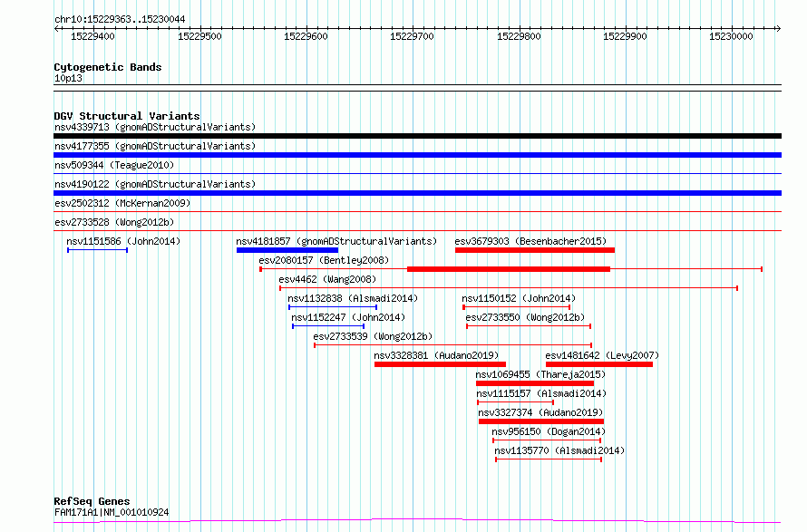Select esv2080157 (Bentley2008) label
Image resolution: width=807 pixels, height=532 pixels.
pyautogui.click(x=324, y=260)
